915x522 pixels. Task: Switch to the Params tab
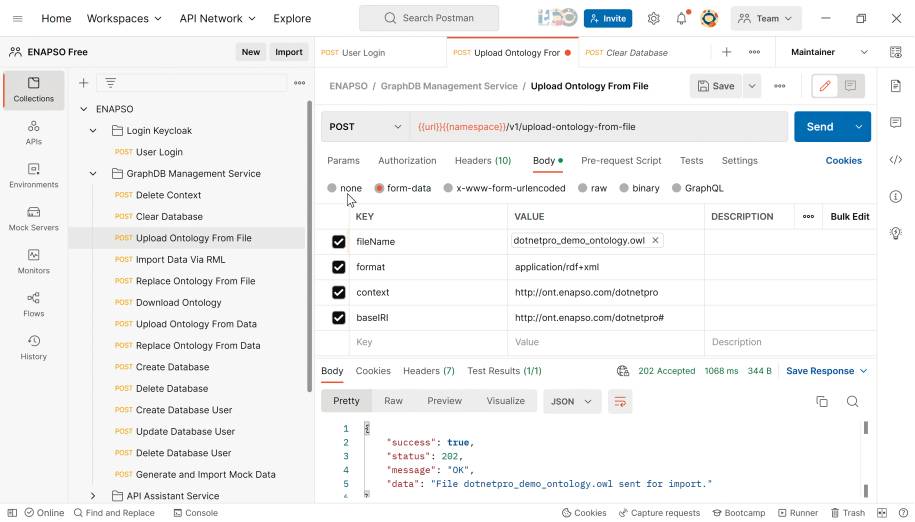pos(343,161)
